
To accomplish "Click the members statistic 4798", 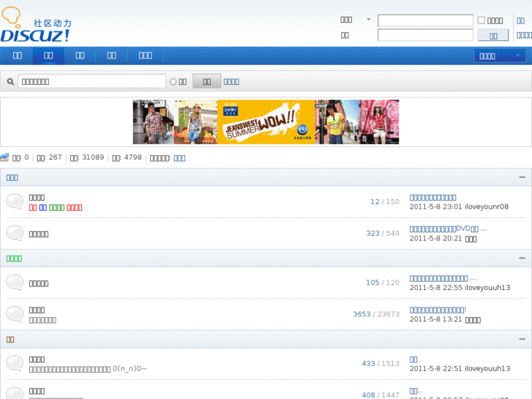I will coord(132,157).
